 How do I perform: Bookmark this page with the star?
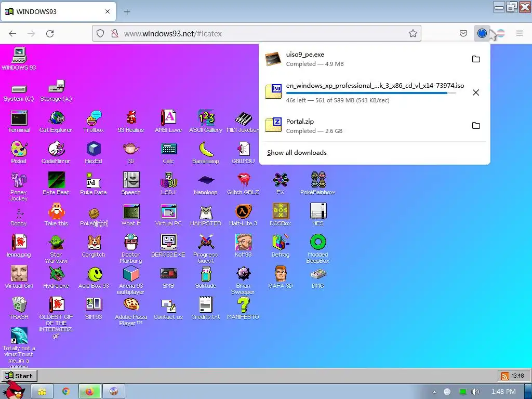coord(413,33)
